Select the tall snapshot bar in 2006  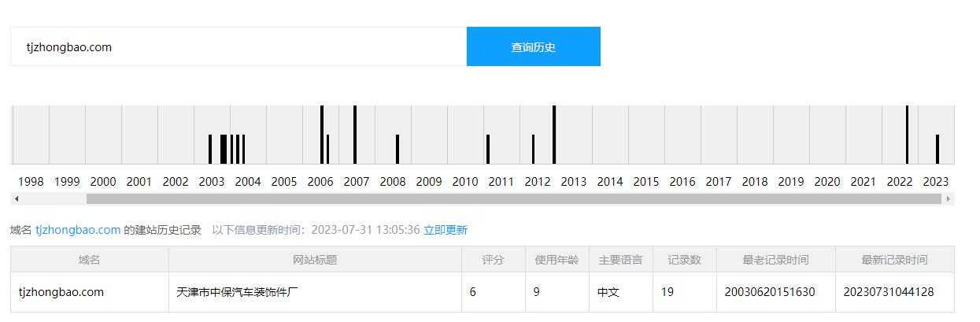322,135
